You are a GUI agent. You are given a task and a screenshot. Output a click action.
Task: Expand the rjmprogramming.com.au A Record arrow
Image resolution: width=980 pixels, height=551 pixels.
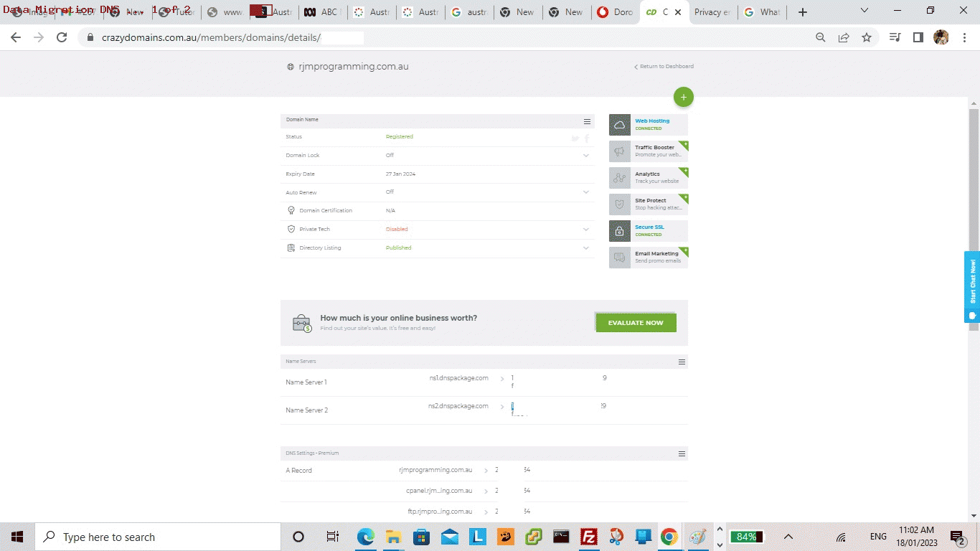(486, 471)
